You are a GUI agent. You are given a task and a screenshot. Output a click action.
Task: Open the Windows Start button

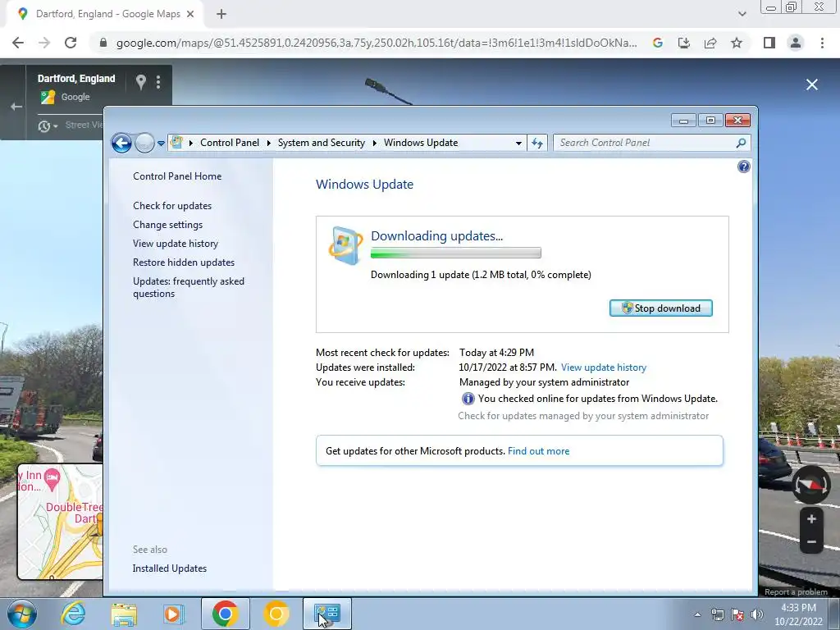click(22, 614)
